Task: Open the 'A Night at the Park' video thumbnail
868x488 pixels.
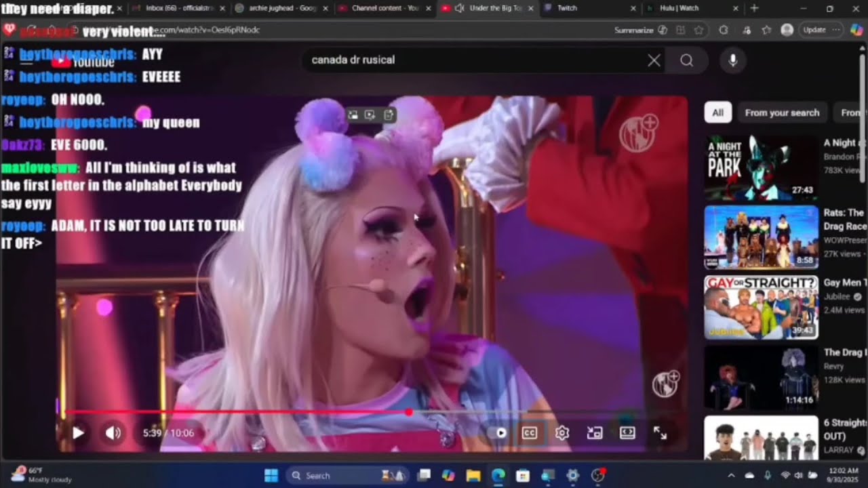Action: (761, 168)
